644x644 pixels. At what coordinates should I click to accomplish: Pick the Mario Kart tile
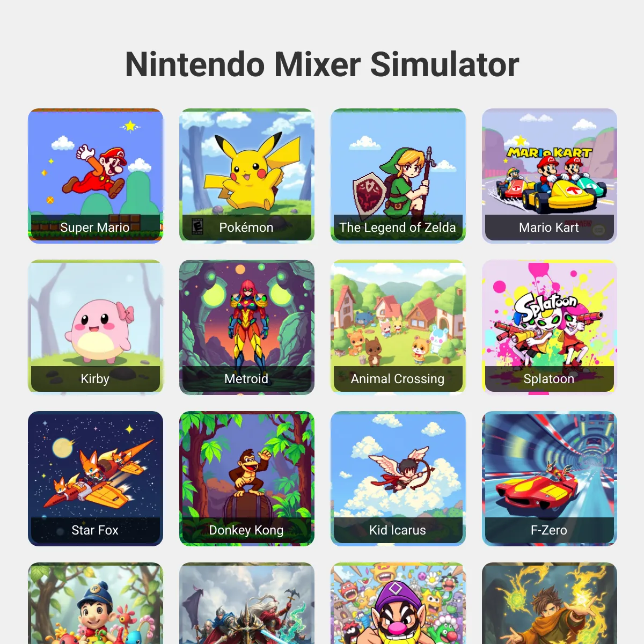click(x=550, y=176)
